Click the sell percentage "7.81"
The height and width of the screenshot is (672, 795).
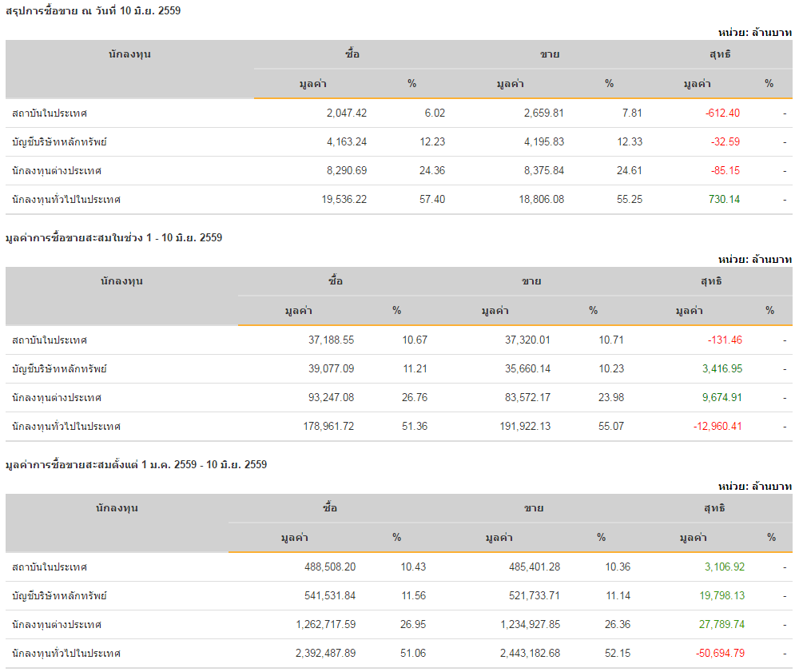tap(632, 113)
